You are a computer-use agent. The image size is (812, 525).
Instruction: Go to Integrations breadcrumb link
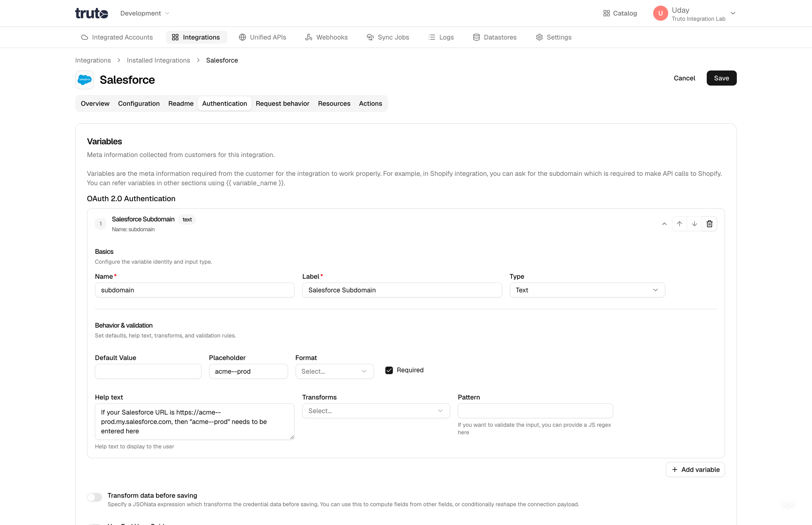pos(93,60)
